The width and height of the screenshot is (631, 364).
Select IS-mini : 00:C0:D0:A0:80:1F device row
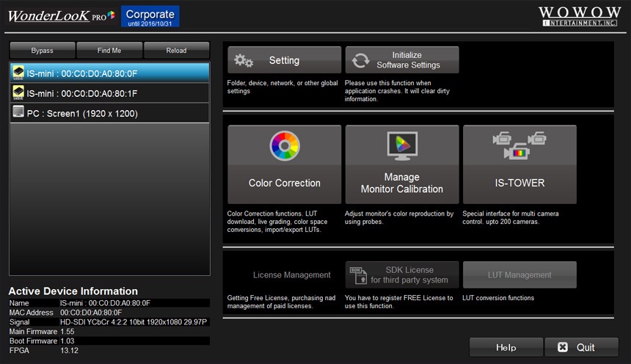[109, 93]
